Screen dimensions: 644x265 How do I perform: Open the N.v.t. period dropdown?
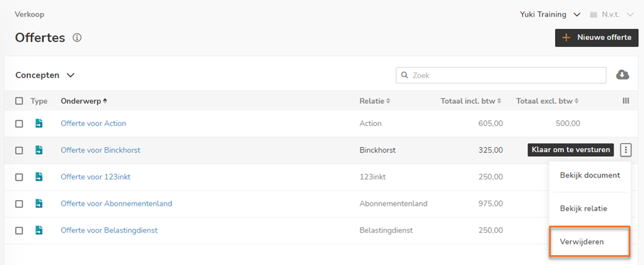(612, 14)
